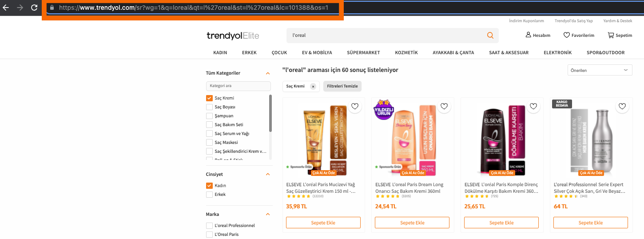The height and width of the screenshot is (239, 644).
Task: Uncheck the Saç Kremi category checkbox
Action: point(209,98)
